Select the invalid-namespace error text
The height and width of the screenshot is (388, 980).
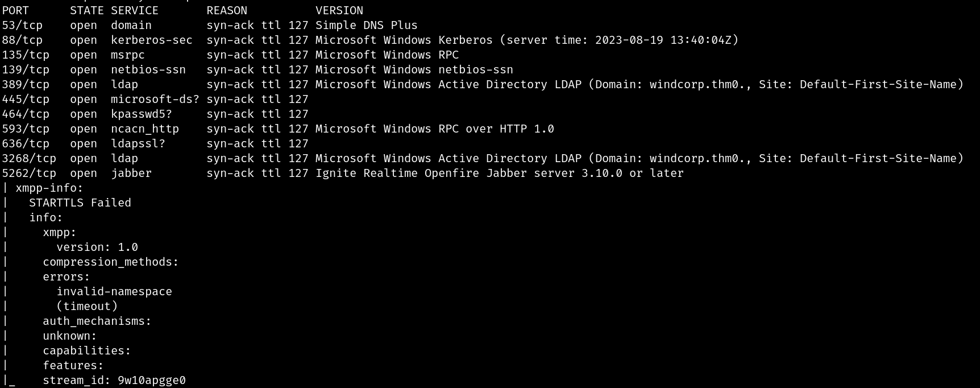tap(114, 292)
